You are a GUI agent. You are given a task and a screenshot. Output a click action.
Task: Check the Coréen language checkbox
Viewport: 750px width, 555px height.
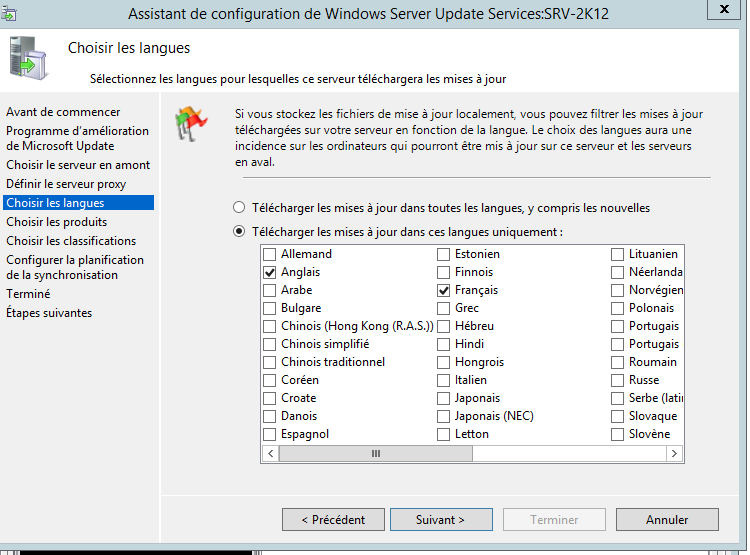point(270,380)
